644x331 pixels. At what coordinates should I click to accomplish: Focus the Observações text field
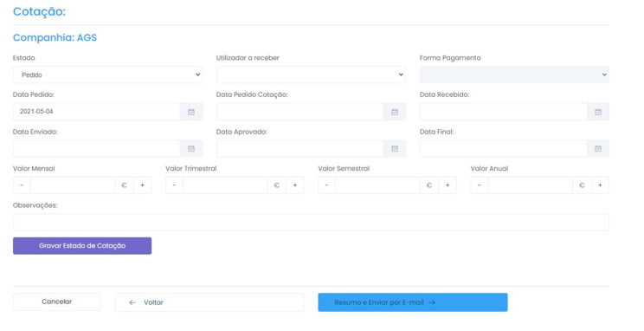point(311,222)
